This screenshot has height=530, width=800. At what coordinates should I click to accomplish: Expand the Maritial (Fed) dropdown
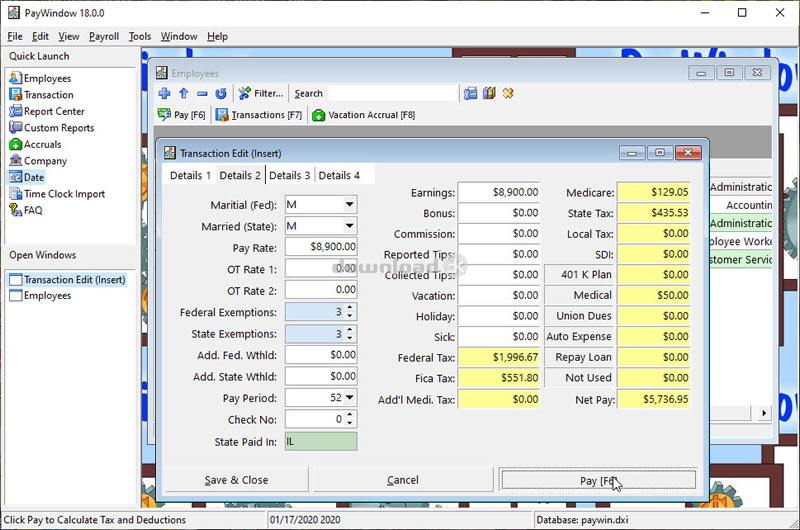[x=349, y=205]
